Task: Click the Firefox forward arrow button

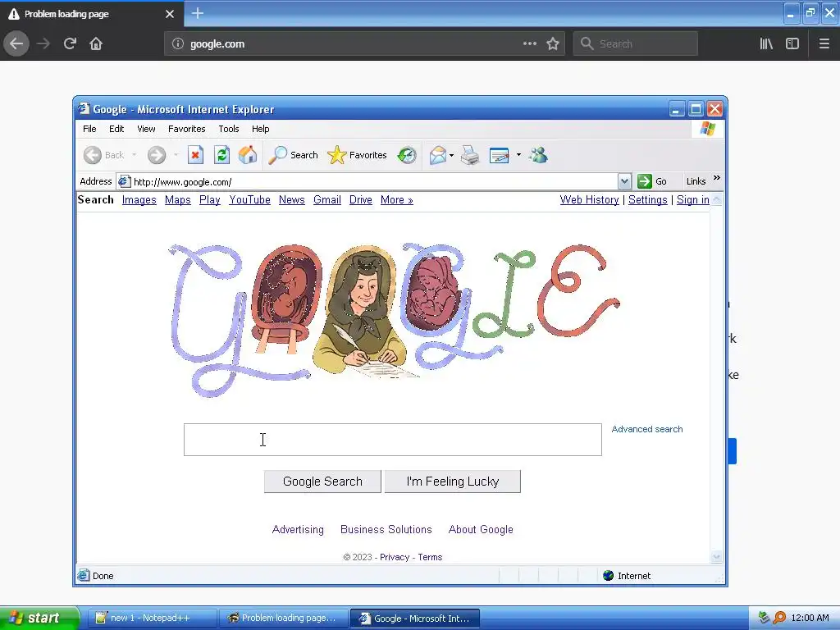Action: pos(43,43)
